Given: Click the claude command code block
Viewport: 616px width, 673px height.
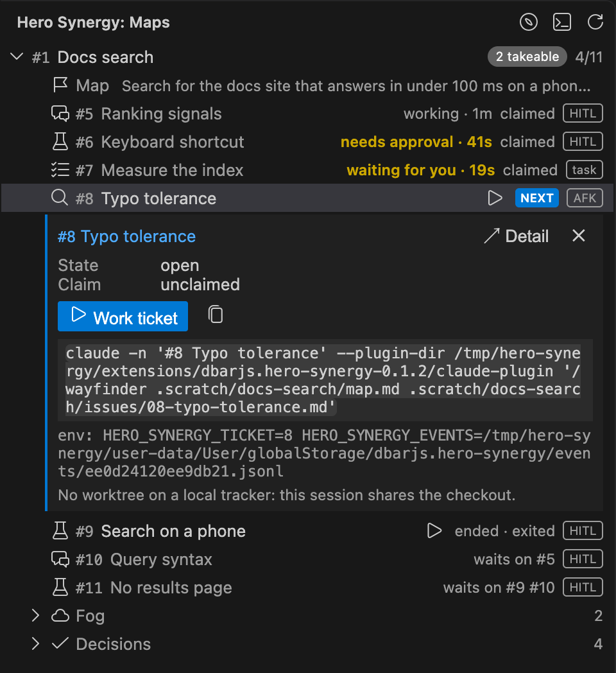Looking at the screenshot, I should coord(325,380).
